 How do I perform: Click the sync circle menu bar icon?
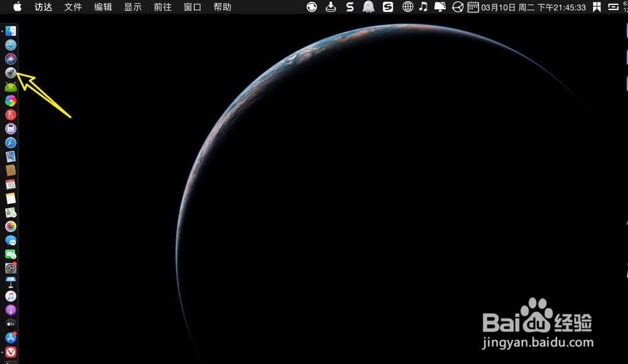pyautogui.click(x=311, y=7)
